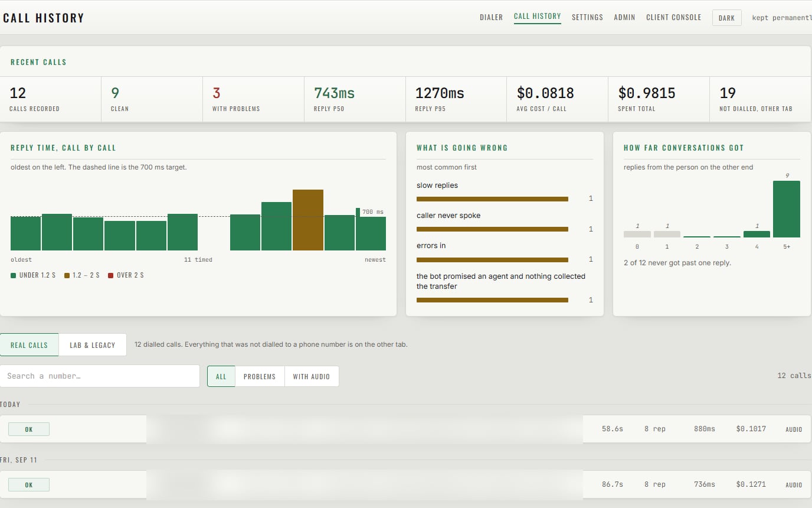Click the 736ms reply time value
This screenshot has width=812, height=508.
tap(705, 484)
